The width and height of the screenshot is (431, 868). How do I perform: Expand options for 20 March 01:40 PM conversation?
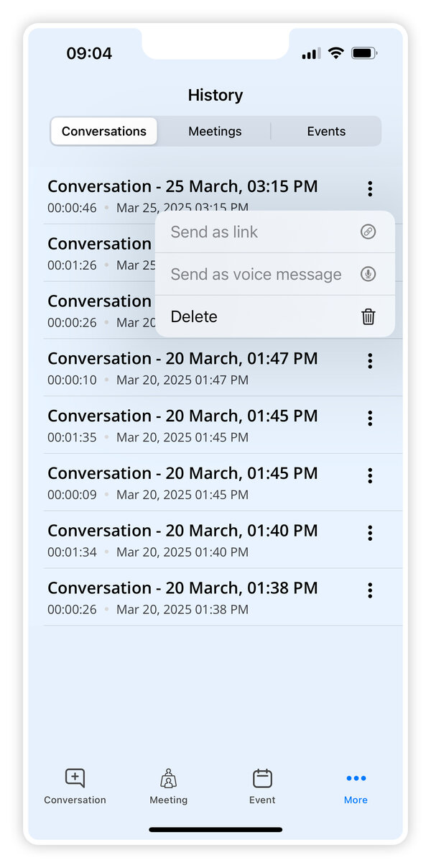point(370,533)
